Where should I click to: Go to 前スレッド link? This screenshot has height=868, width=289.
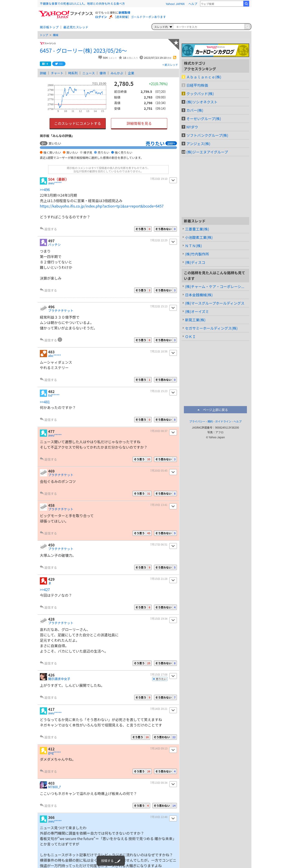click(x=170, y=65)
